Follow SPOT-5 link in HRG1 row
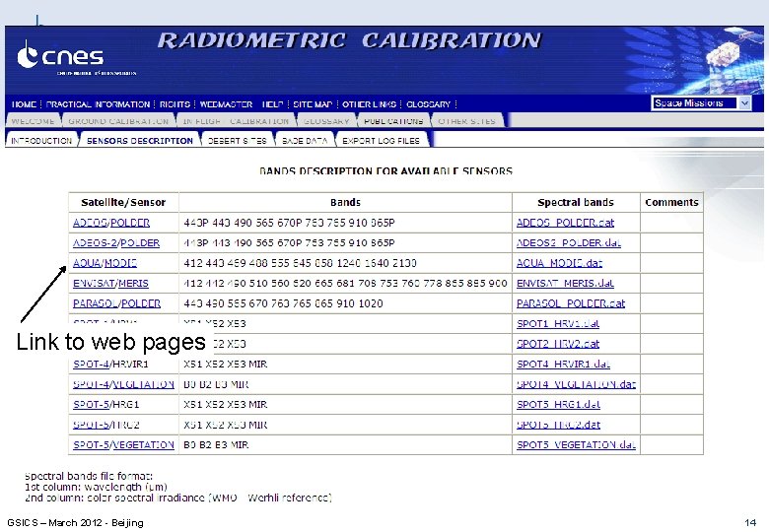 tap(91, 405)
